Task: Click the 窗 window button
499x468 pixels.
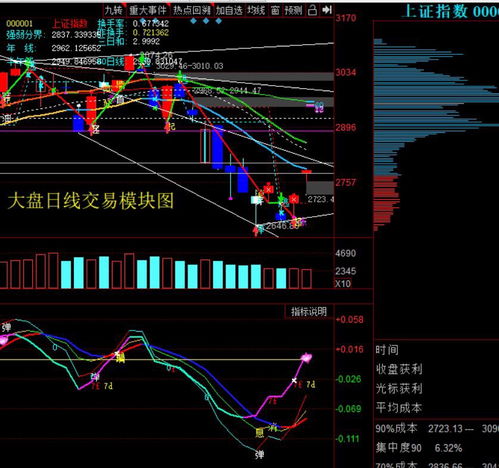Action: (x=275, y=10)
